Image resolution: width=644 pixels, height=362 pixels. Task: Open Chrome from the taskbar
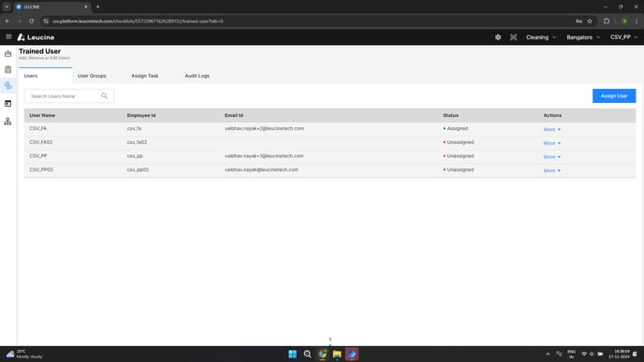[322, 354]
